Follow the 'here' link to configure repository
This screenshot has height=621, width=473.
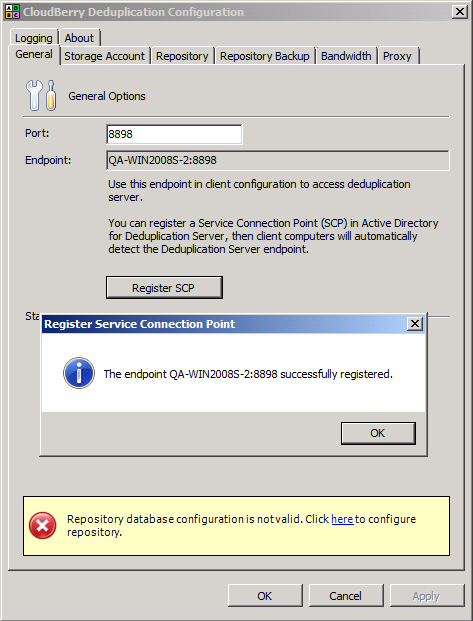click(x=342, y=519)
